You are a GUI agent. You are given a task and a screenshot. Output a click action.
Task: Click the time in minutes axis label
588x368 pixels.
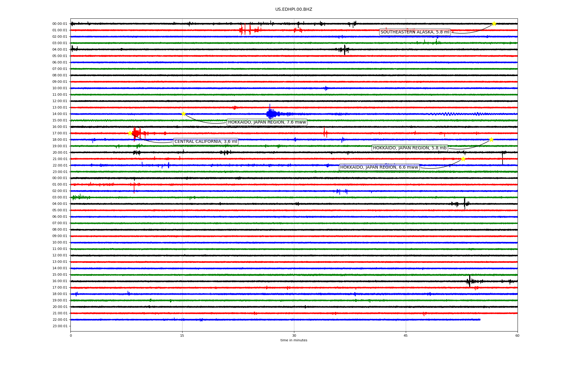(x=294, y=340)
